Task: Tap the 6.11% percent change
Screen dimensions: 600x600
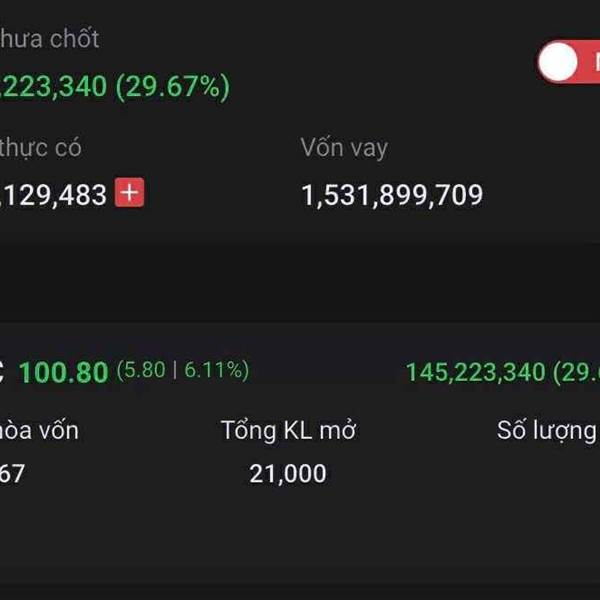Action: tap(214, 370)
